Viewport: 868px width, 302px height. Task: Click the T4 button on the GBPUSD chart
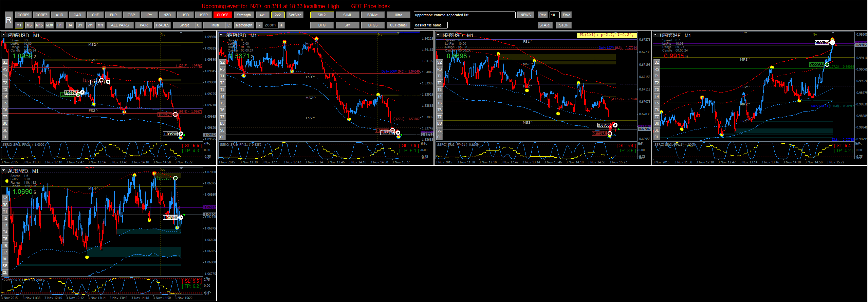(222, 96)
